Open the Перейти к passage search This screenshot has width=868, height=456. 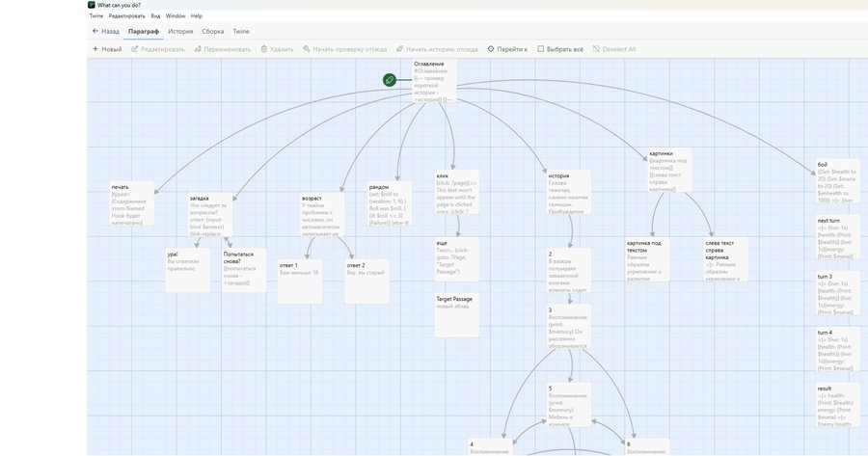pos(507,49)
